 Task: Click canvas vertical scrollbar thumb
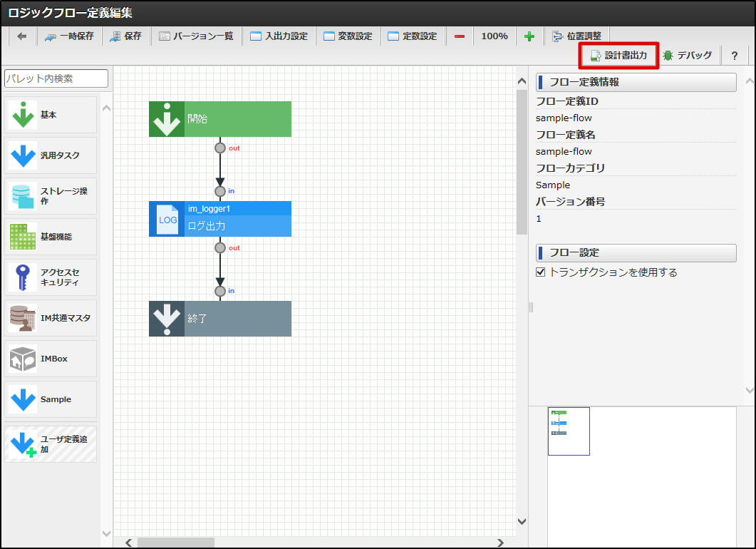point(522,162)
